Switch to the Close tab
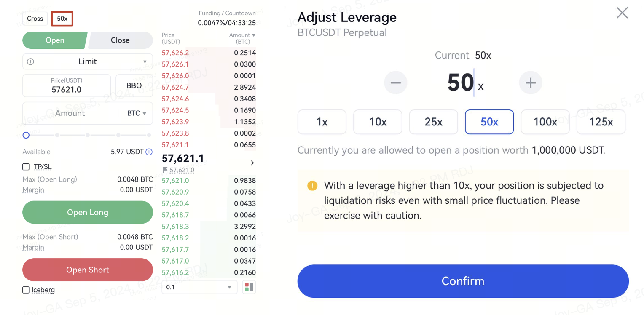The height and width of the screenshot is (315, 644). 120,40
